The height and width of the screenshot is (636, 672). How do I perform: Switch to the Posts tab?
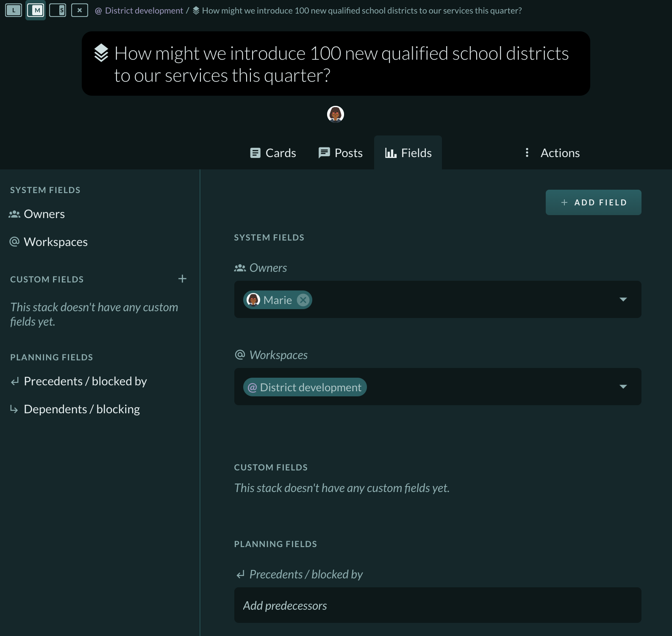[x=340, y=153]
